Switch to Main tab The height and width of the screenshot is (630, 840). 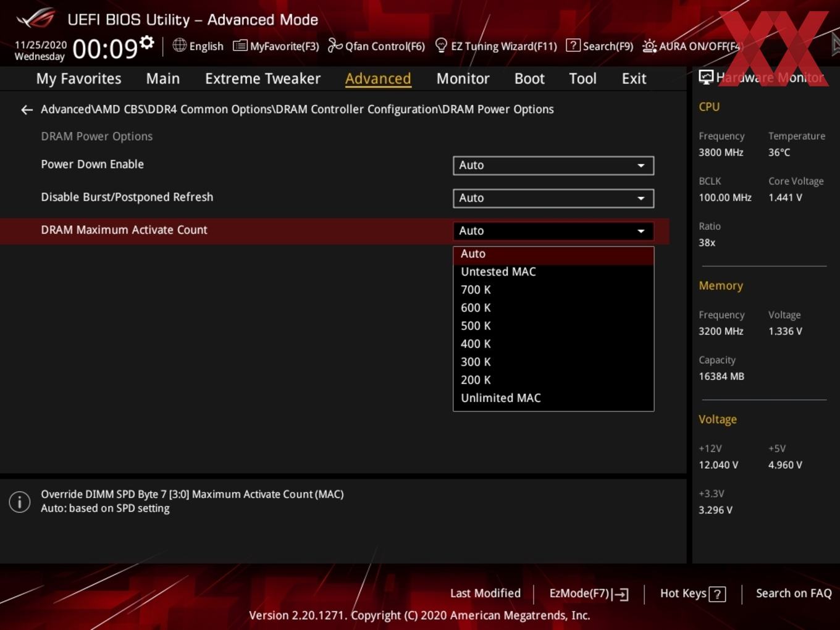point(163,79)
